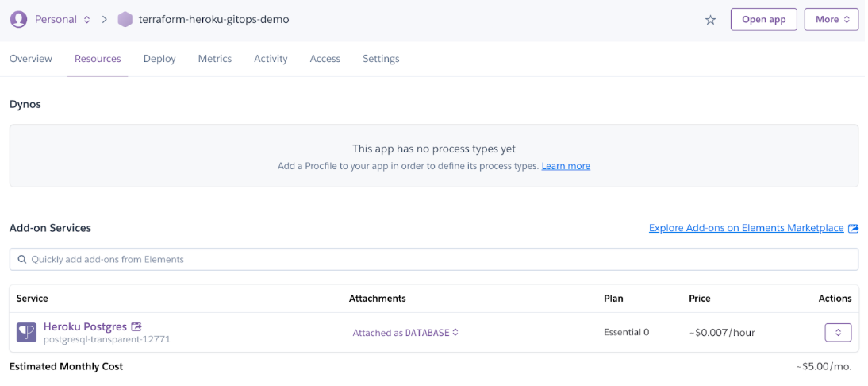
Task: Follow the Learn more link about Procfile
Action: click(566, 166)
